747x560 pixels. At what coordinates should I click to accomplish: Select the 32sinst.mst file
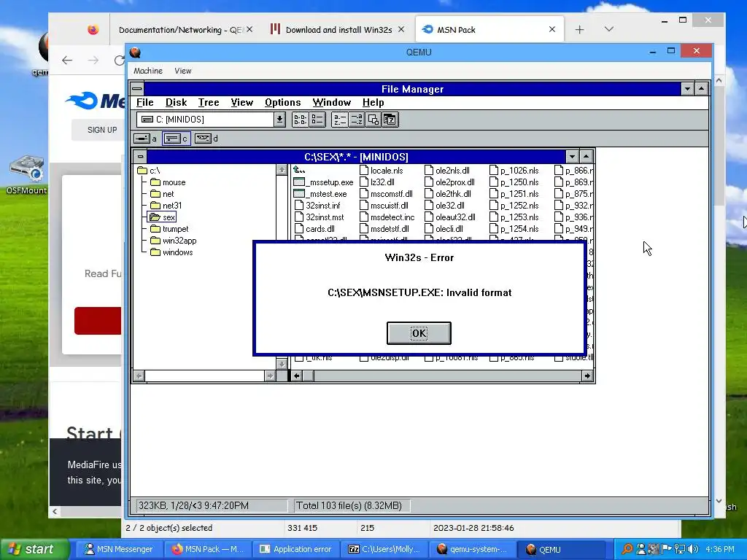(x=320, y=217)
